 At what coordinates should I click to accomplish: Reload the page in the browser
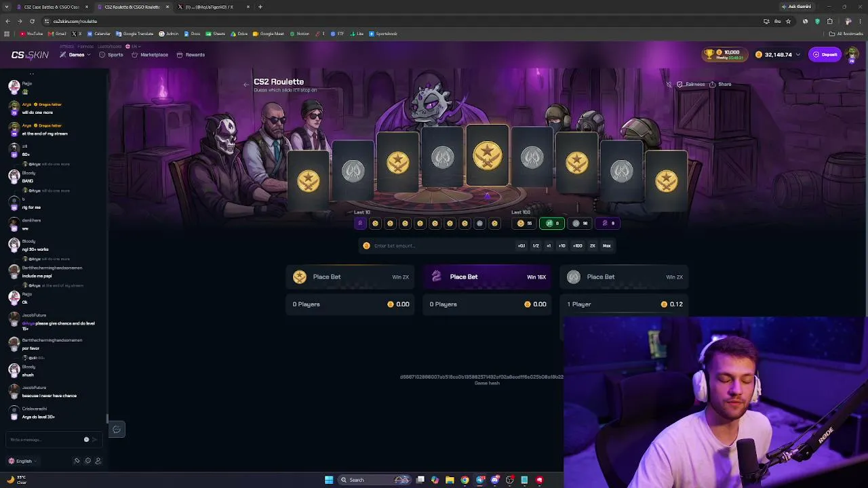pyautogui.click(x=32, y=21)
